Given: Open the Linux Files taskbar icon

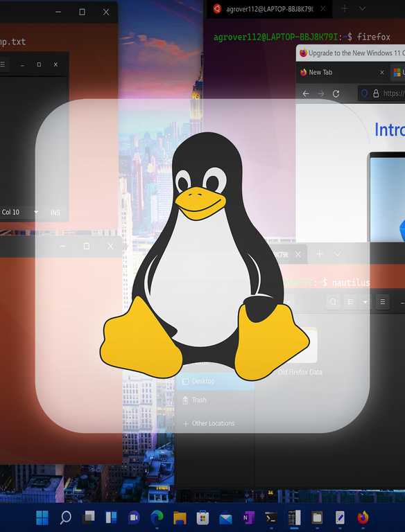Looking at the screenshot, I should click(x=317, y=517).
